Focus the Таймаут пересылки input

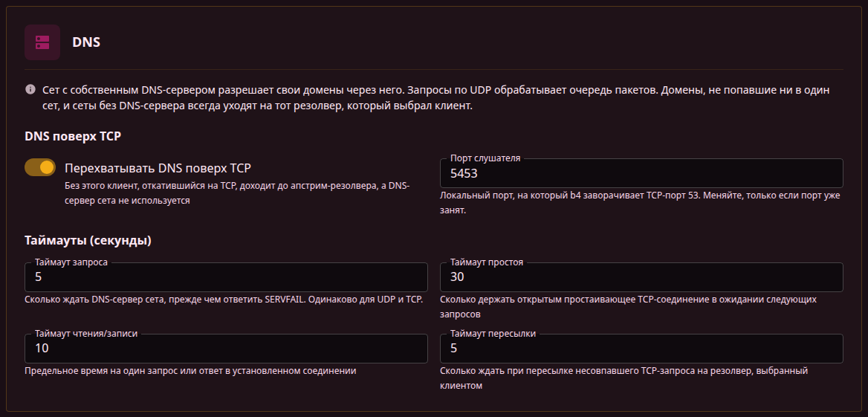[x=641, y=349]
